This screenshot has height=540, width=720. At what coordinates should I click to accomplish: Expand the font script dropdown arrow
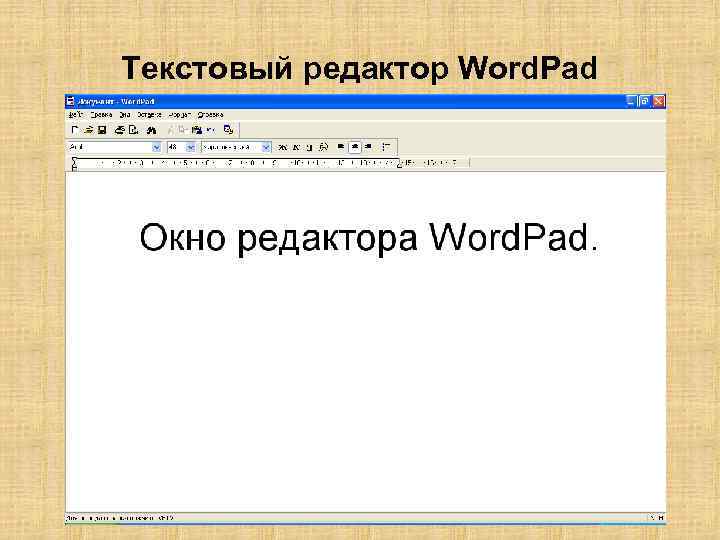click(x=266, y=147)
